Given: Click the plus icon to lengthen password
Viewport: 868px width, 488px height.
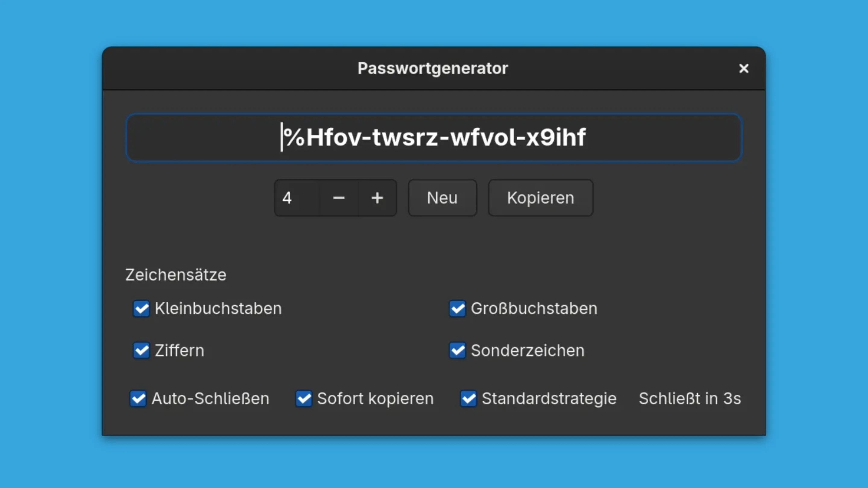Looking at the screenshot, I should click(x=377, y=198).
